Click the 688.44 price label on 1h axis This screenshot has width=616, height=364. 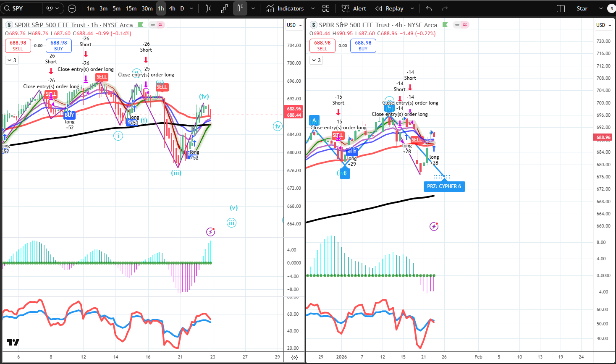point(294,115)
